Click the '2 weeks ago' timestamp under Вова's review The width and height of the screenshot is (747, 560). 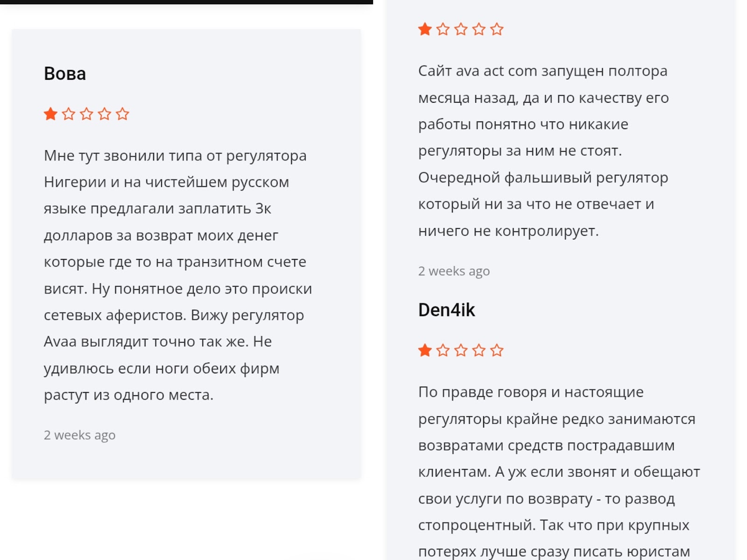[x=79, y=435]
